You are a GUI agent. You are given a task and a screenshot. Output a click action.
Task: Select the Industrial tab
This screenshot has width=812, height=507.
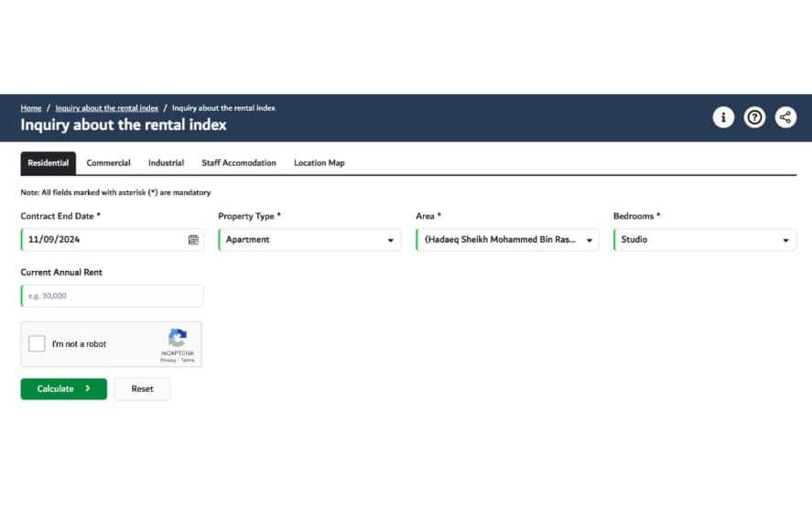166,163
